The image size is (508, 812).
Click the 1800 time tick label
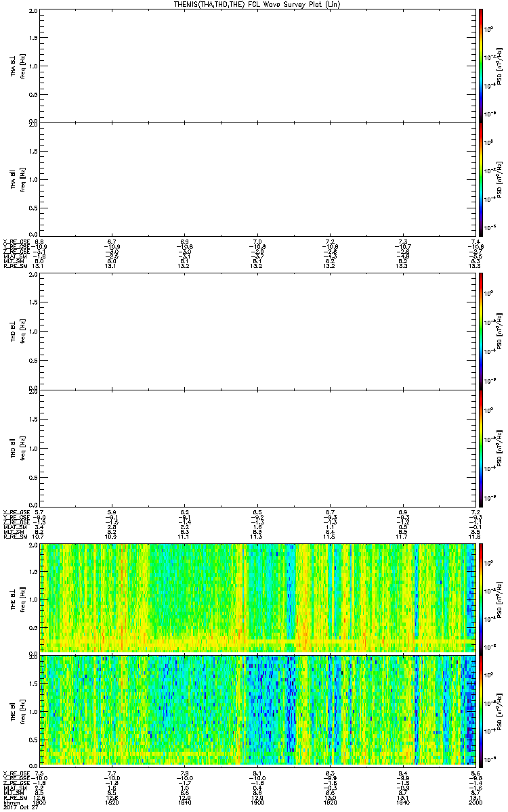point(41,803)
